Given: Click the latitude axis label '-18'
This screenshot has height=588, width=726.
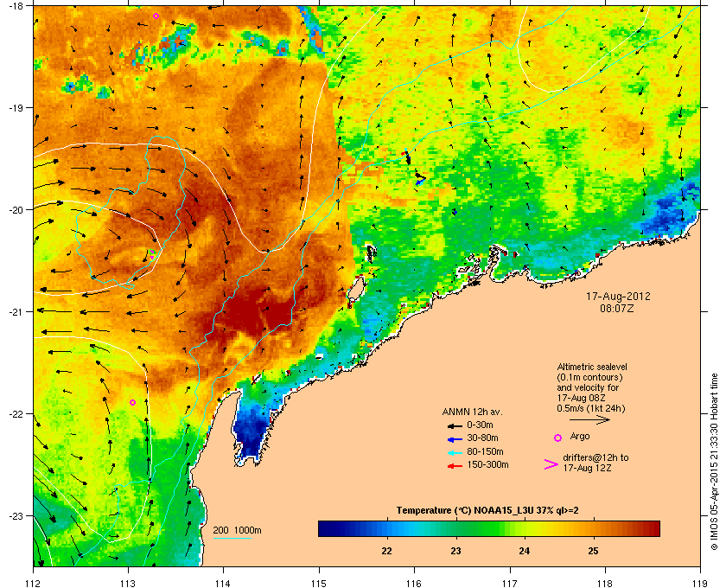Looking at the screenshot, I should tap(16, 5).
